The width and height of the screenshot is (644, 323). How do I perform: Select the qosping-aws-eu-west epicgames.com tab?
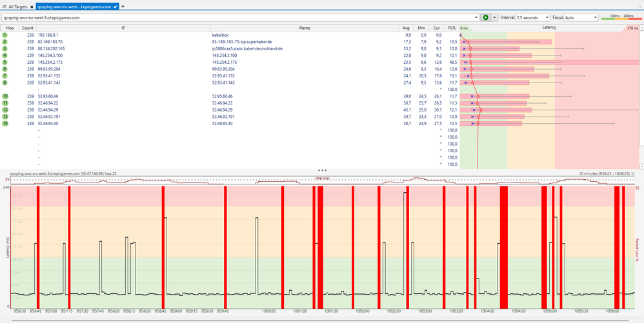(x=75, y=6)
